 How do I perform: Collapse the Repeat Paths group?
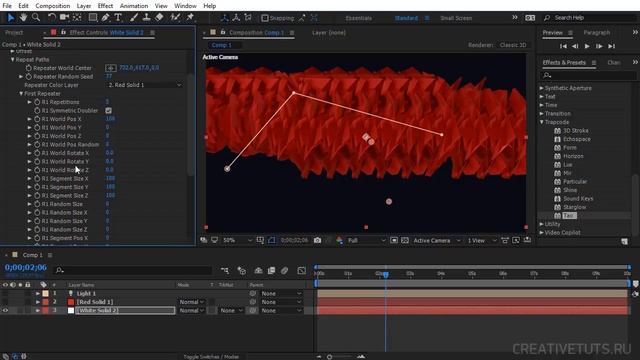pos(12,60)
